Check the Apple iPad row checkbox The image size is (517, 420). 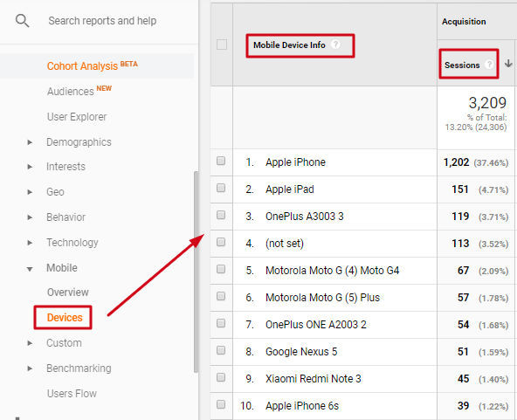click(221, 188)
